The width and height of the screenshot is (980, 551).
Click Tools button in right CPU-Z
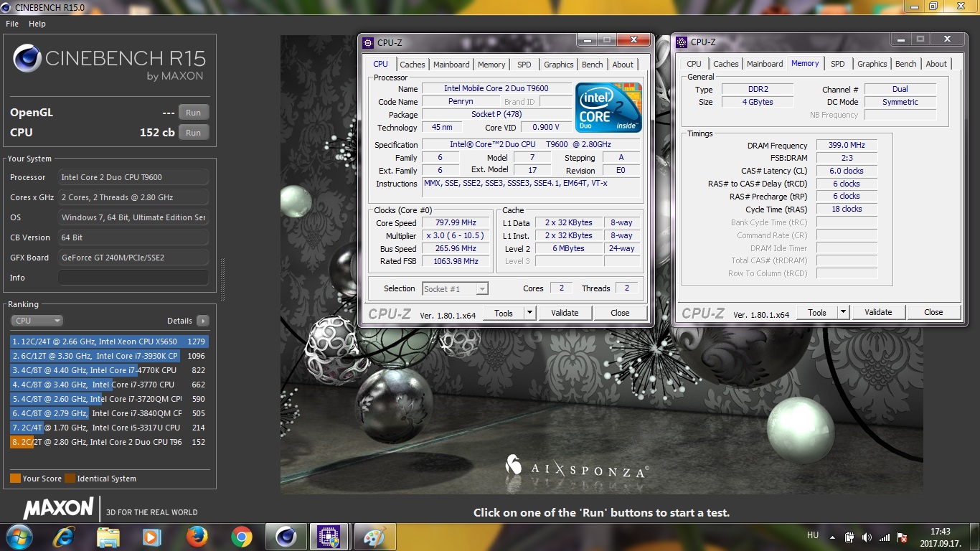coord(817,312)
